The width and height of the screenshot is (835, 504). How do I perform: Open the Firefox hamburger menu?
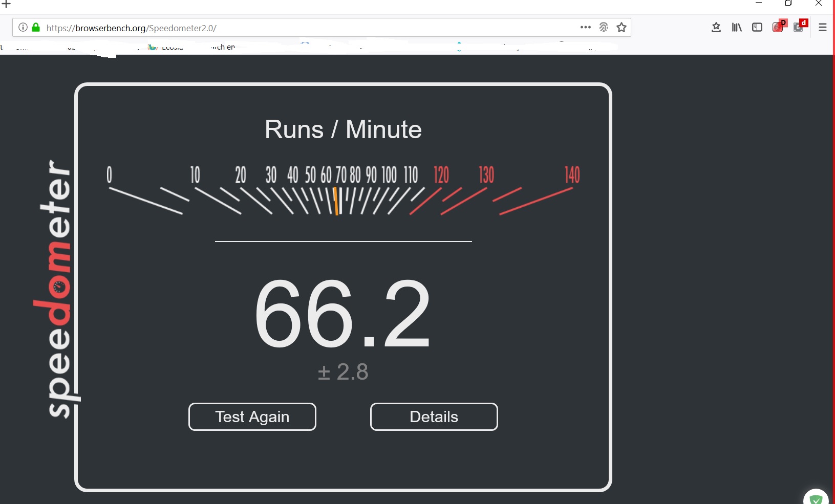pyautogui.click(x=823, y=27)
